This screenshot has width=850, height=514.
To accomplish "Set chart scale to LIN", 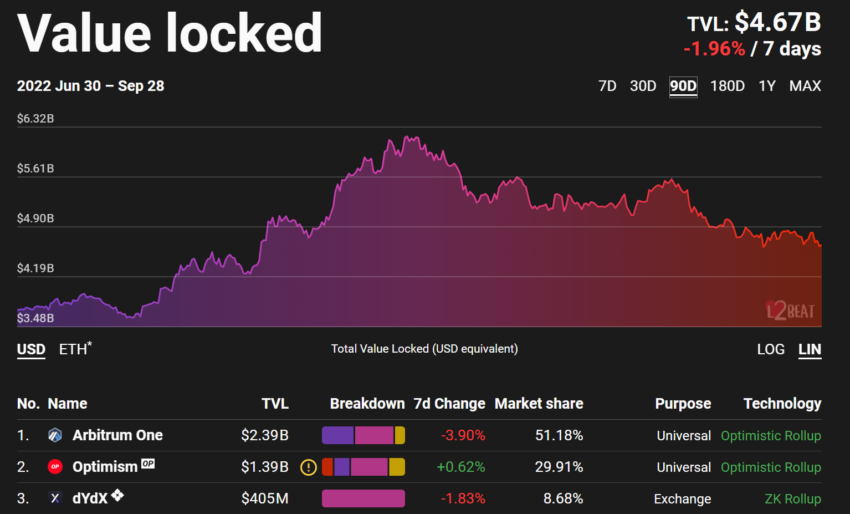I will tap(809, 349).
